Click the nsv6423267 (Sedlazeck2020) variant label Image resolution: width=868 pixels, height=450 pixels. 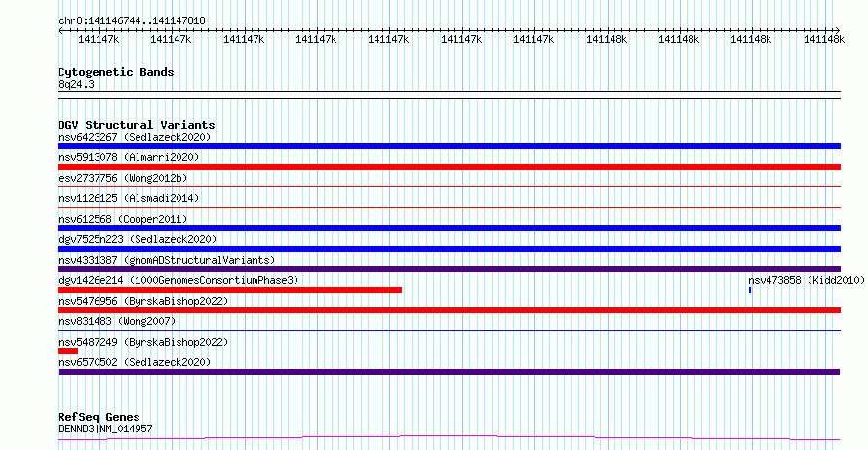[x=135, y=137]
